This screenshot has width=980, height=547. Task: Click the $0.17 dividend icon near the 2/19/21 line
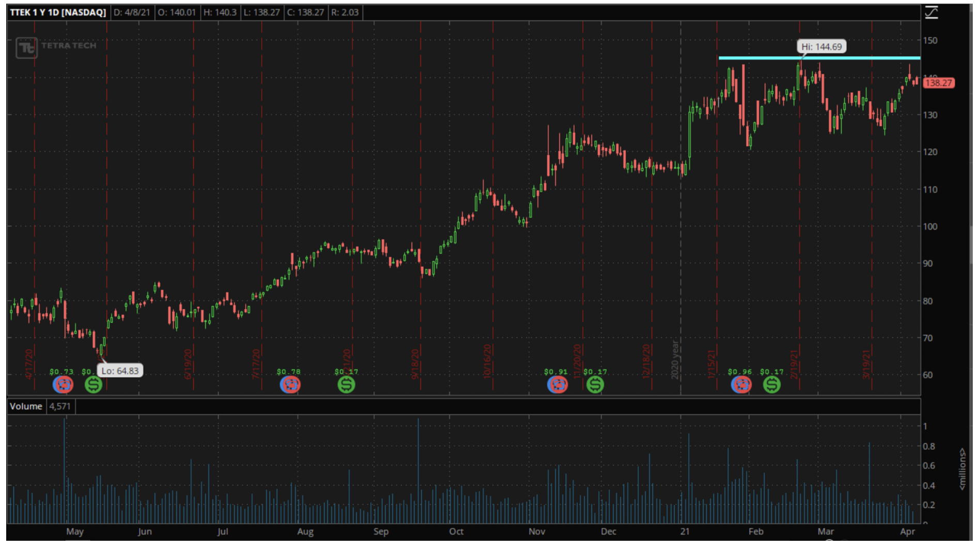pos(772,384)
